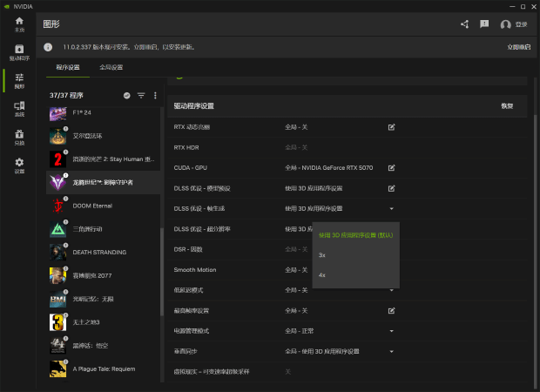Select the 无主之地3 game thumbnail
Viewport: 540px width, 392px height.
tap(57, 322)
